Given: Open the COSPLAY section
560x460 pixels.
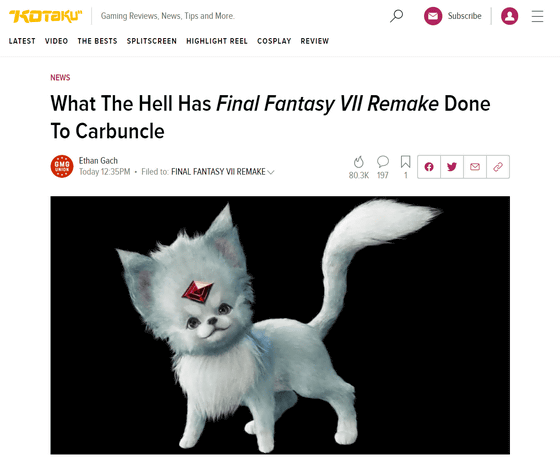Looking at the screenshot, I should (274, 41).
